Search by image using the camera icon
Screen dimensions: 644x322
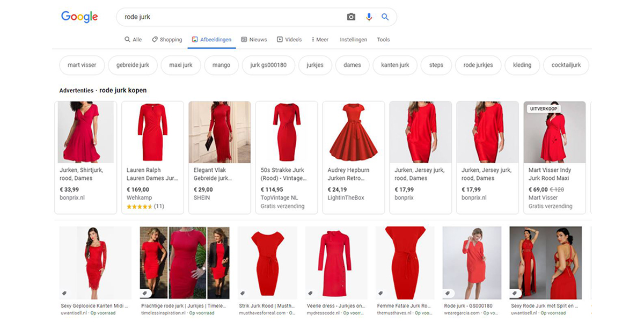pos(350,17)
